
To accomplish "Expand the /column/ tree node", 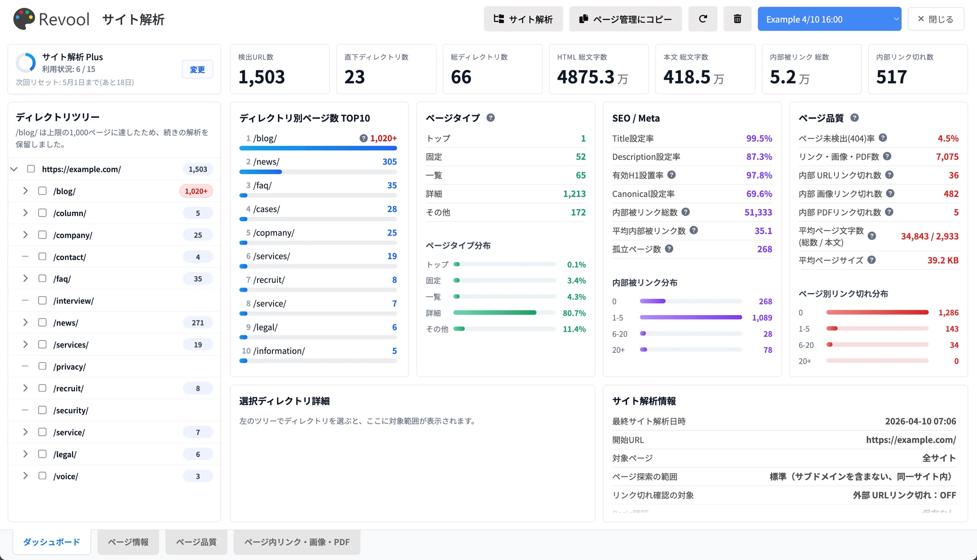I will pyautogui.click(x=25, y=213).
